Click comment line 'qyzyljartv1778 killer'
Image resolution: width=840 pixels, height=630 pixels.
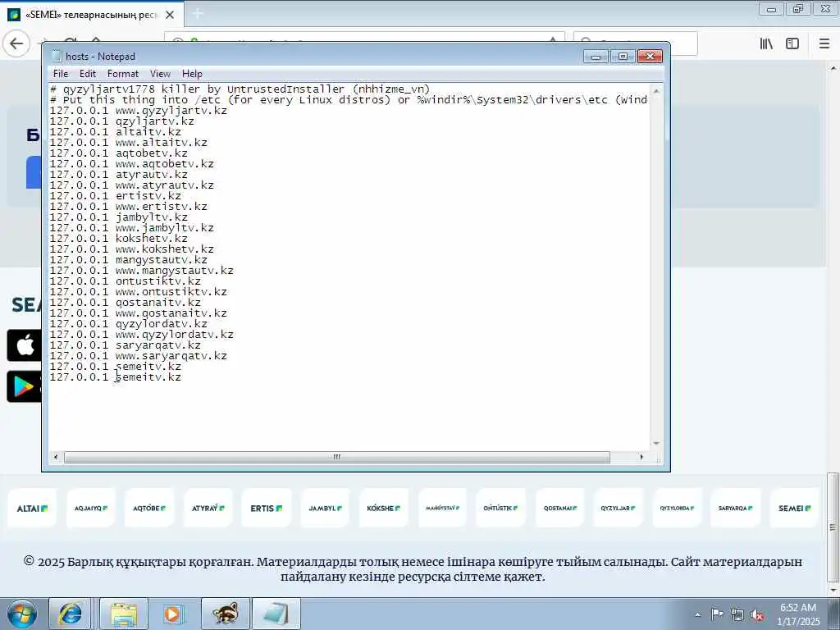pos(240,89)
